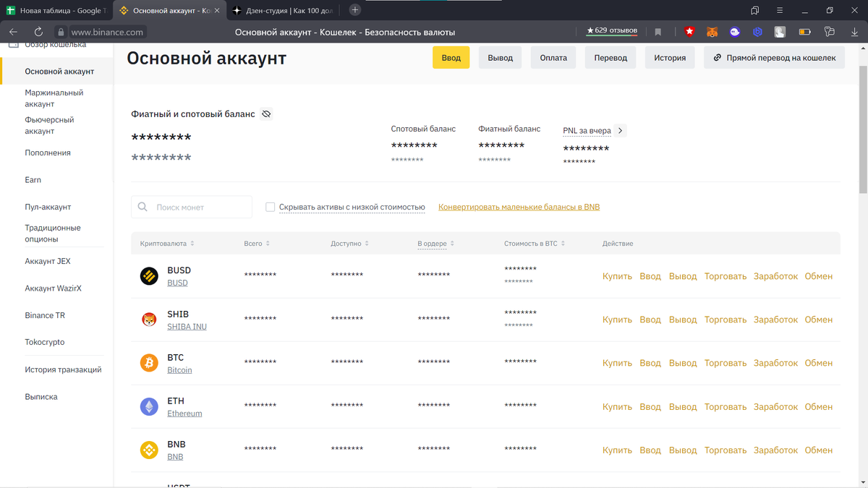
Task: Open the convert small balances to BNB link
Action: (518, 207)
